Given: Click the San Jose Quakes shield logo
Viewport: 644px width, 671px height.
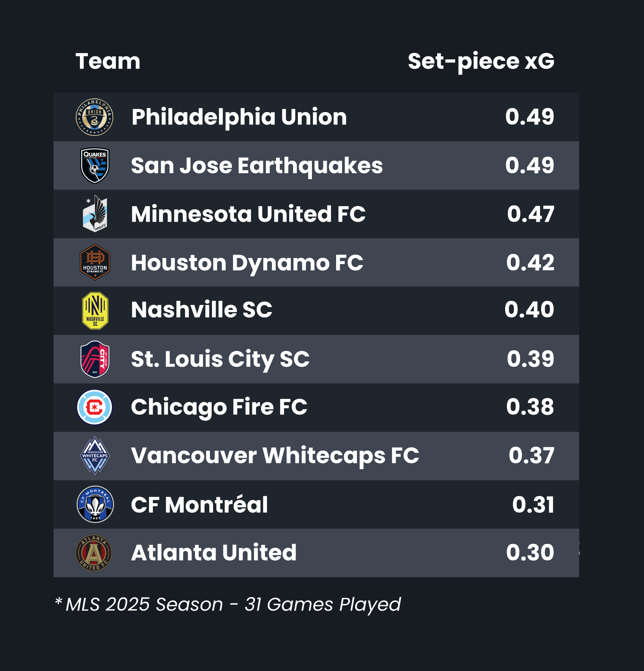Looking at the screenshot, I should click(95, 166).
